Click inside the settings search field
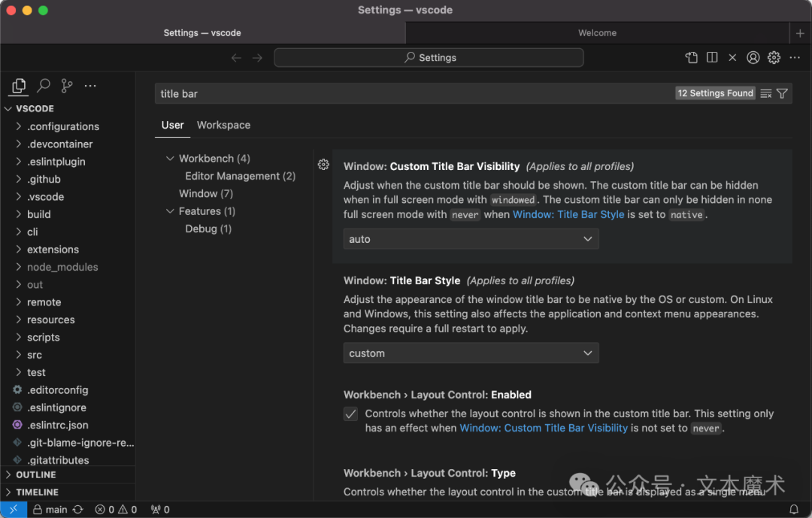This screenshot has height=518, width=812. [x=376, y=92]
